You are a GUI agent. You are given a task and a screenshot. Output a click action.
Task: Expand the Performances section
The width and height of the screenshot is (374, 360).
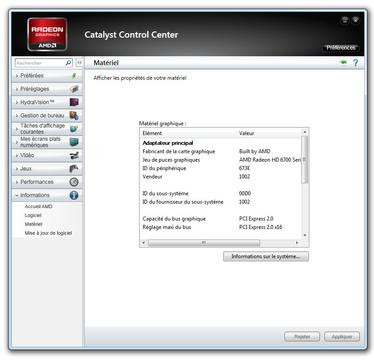click(x=47, y=182)
